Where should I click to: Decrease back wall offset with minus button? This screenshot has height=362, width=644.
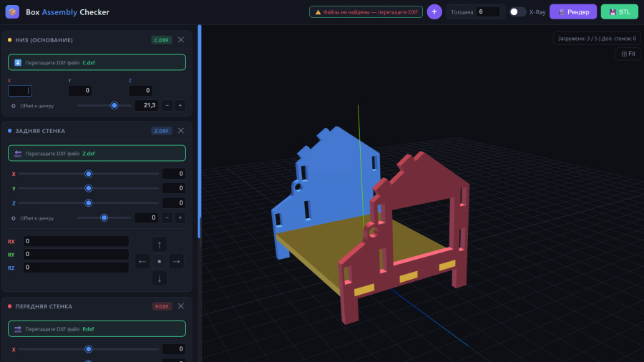point(167,217)
